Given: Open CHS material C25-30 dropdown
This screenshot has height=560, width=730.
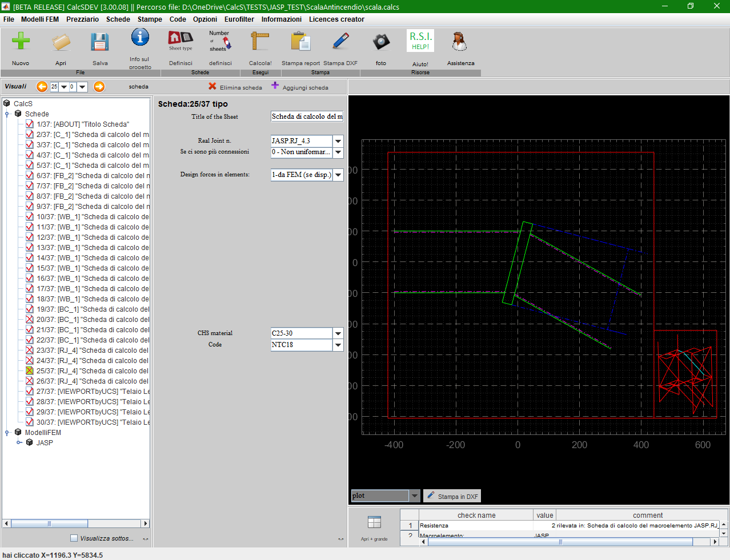Looking at the screenshot, I should click(338, 333).
